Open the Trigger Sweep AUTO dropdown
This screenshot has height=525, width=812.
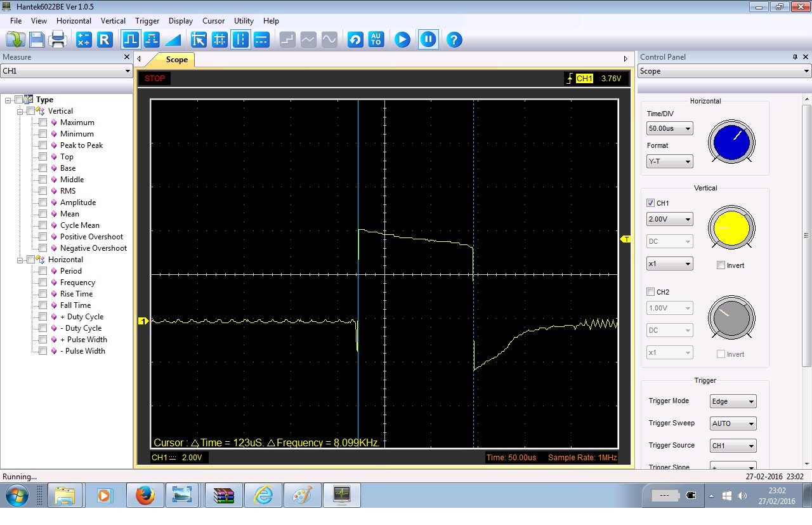[733, 423]
